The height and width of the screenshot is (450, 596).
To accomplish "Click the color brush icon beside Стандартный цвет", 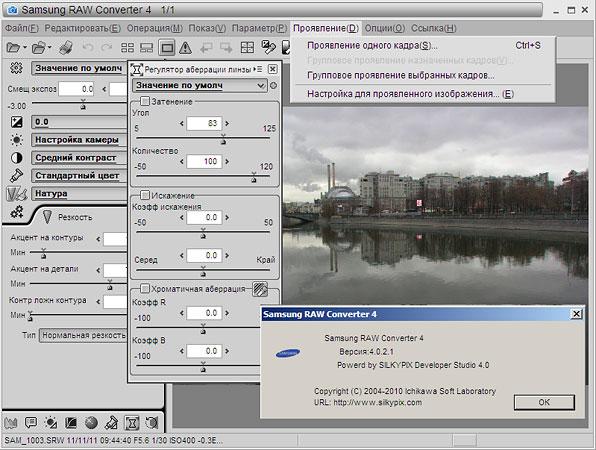I will [17, 175].
